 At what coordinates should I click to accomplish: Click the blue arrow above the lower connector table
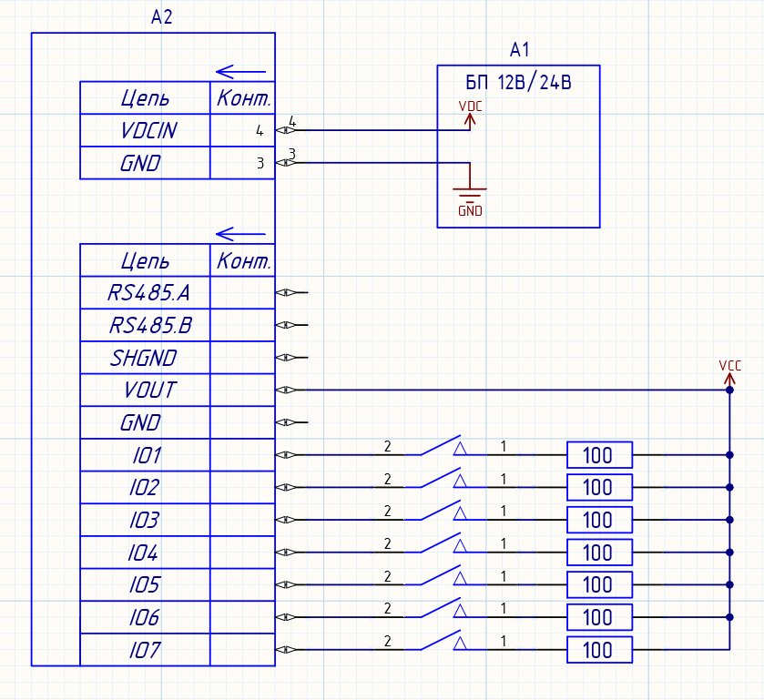241,233
